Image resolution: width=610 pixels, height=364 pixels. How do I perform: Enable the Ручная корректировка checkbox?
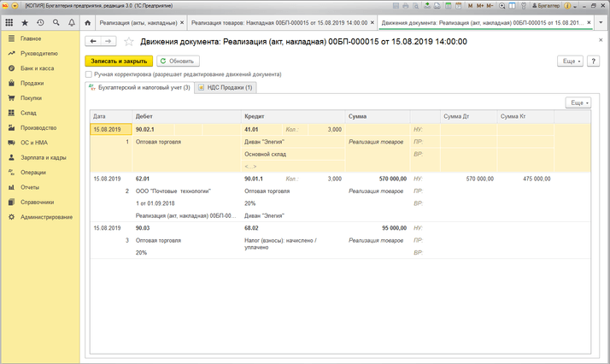coord(89,74)
